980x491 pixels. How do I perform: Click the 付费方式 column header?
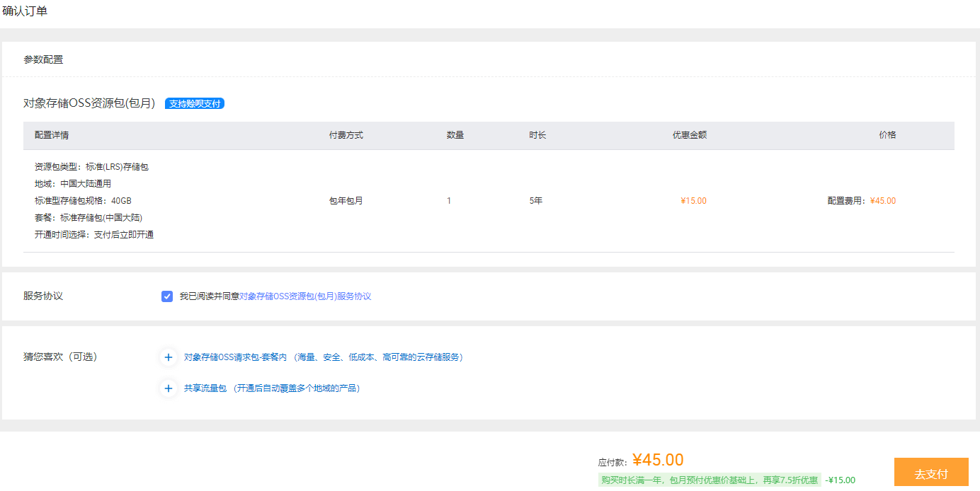coord(346,135)
